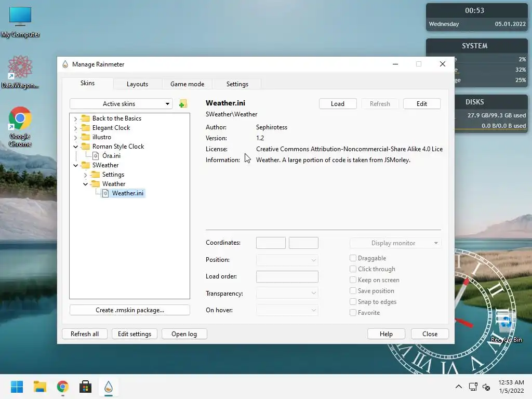This screenshot has width=532, height=399.
Task: Click the Help button
Action: click(386, 334)
